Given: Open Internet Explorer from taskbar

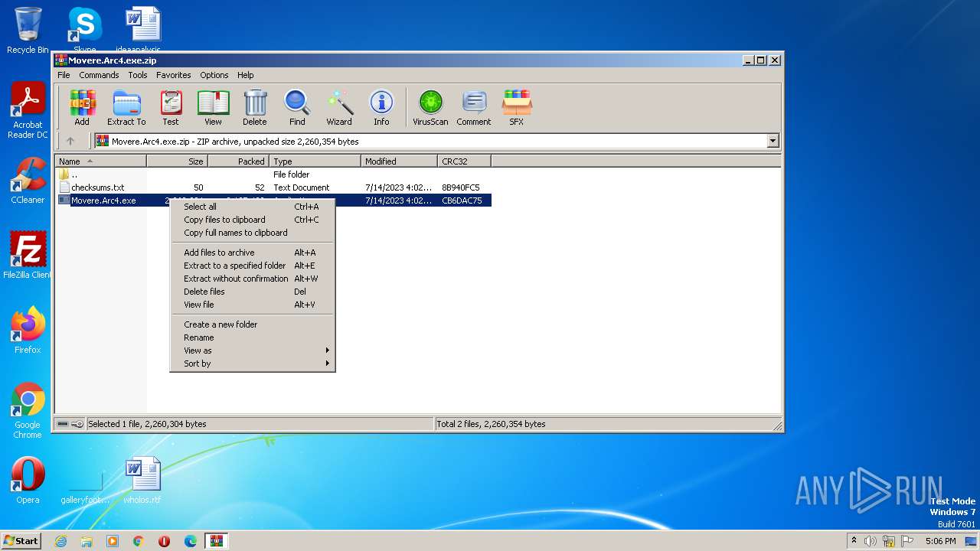Looking at the screenshot, I should coord(60,541).
